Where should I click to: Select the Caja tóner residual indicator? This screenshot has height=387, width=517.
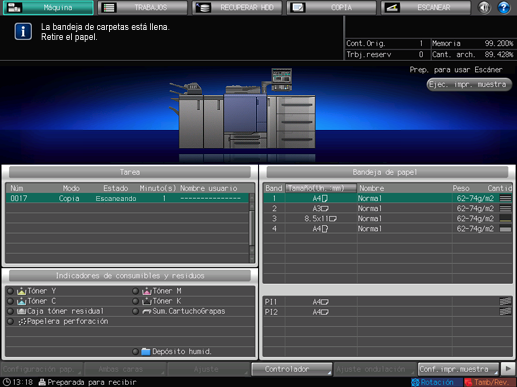(x=11, y=311)
